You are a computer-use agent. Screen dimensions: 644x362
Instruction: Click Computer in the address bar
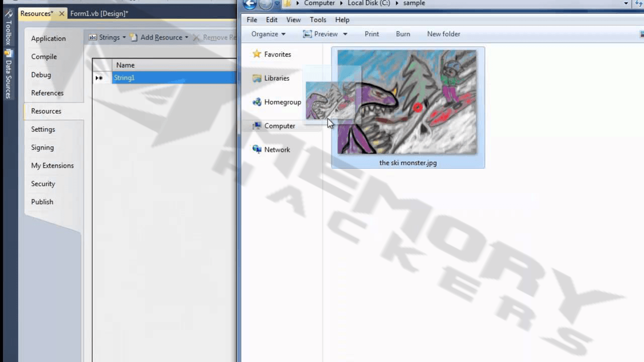319,4
